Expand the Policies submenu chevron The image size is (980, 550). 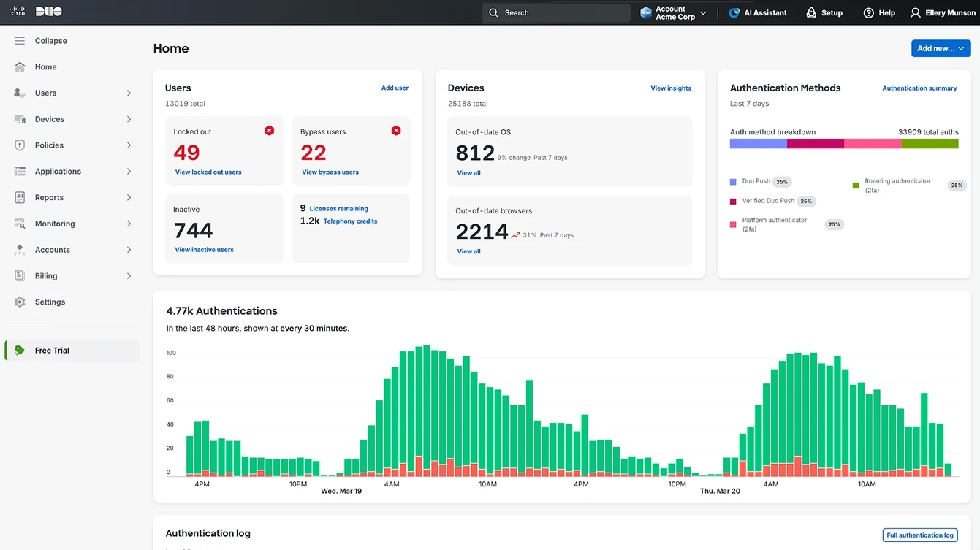click(x=129, y=145)
